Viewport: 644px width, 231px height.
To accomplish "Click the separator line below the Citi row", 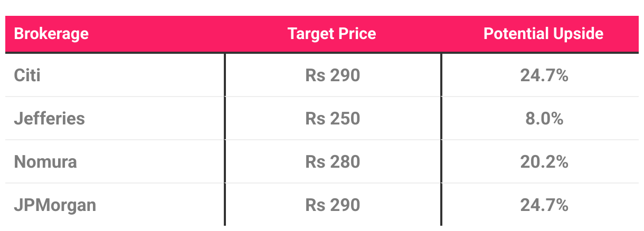I will tap(322, 97).
